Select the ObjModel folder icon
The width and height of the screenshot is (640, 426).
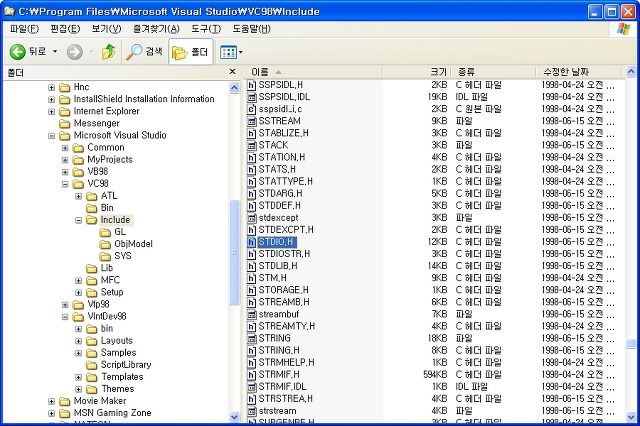coord(105,244)
